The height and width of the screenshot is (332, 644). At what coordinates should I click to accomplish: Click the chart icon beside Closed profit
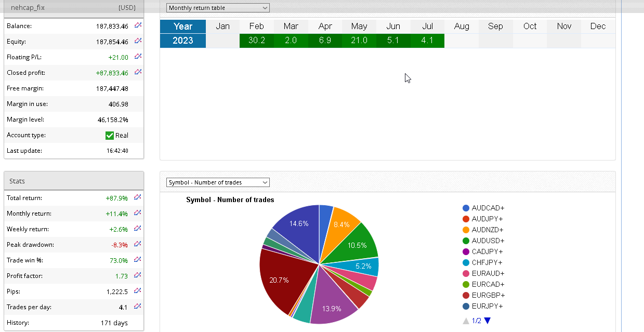[138, 72]
